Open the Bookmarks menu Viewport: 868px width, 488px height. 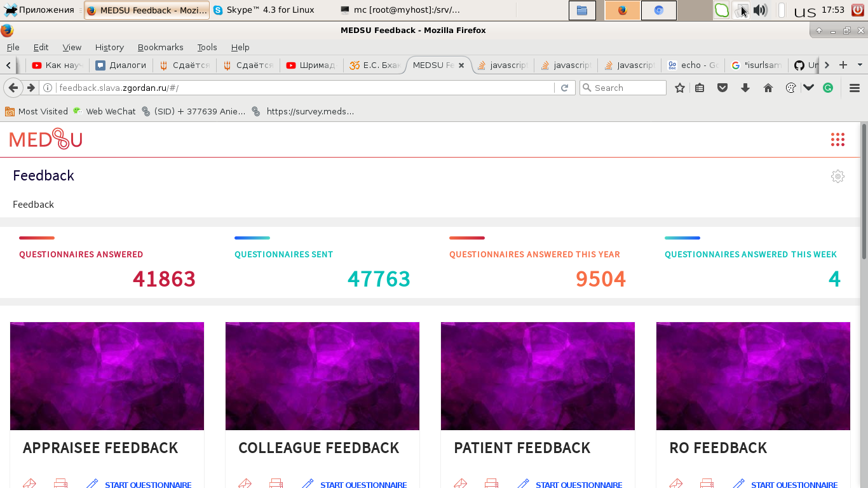point(160,47)
